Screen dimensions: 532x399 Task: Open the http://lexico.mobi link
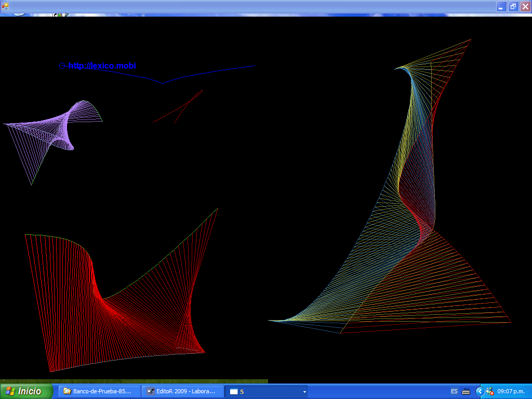point(102,66)
